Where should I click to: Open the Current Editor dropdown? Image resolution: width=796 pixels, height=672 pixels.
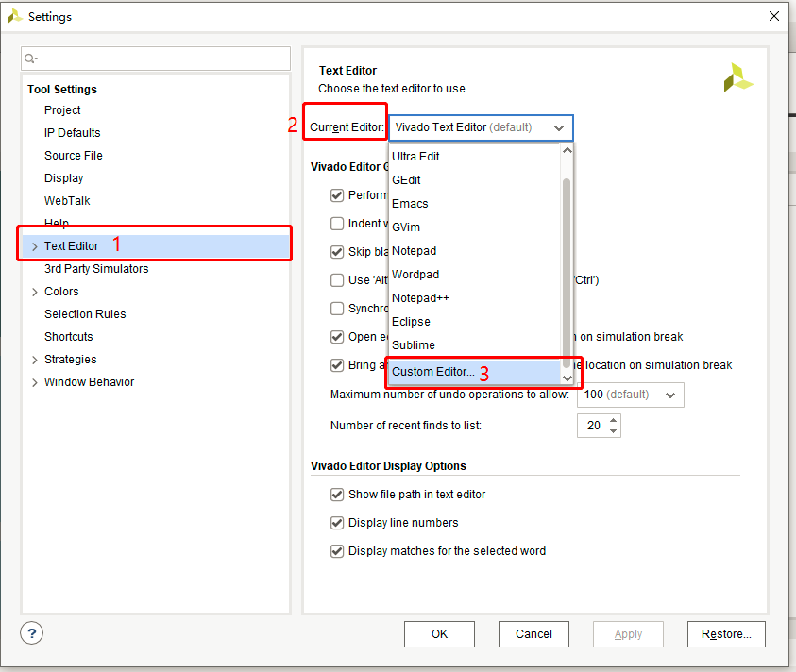(x=481, y=127)
